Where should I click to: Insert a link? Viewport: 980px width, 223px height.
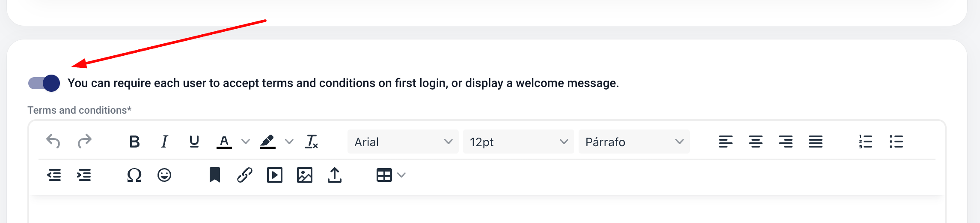tap(245, 175)
